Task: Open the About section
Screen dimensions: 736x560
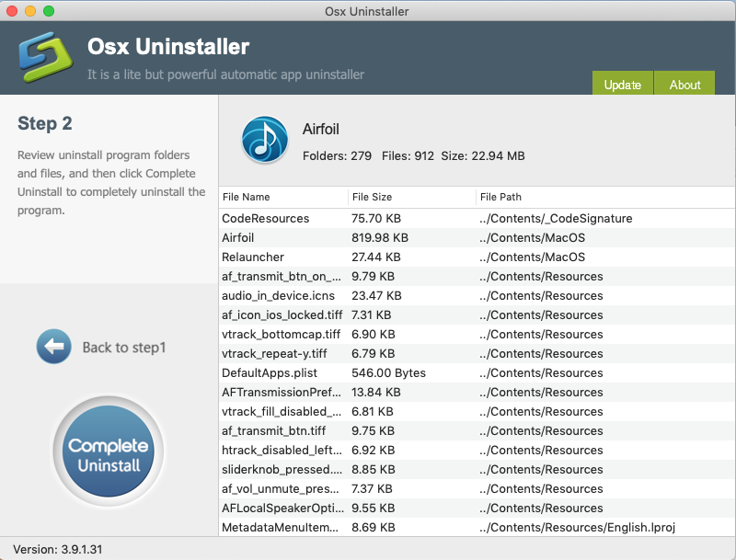Action: pyautogui.click(x=684, y=84)
